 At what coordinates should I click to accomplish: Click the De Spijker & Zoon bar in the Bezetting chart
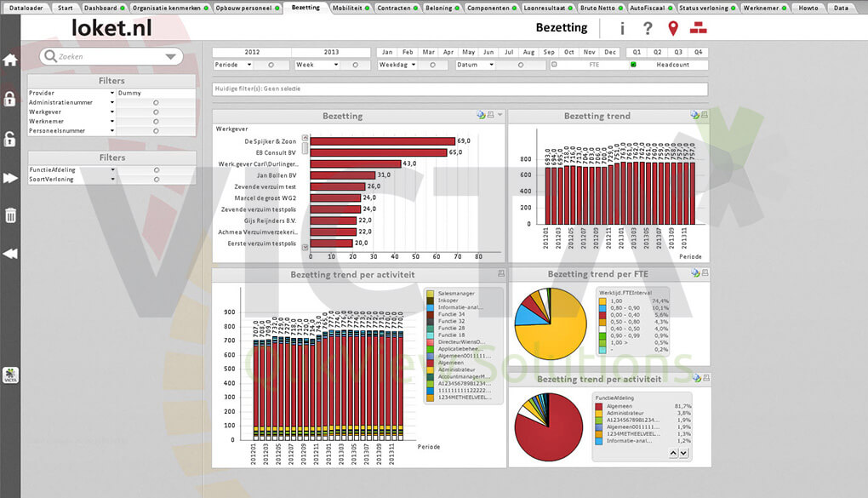point(383,141)
